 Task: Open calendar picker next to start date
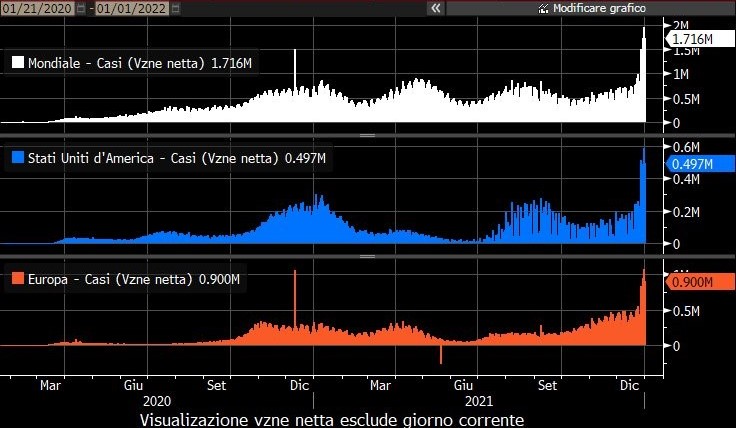(x=83, y=8)
